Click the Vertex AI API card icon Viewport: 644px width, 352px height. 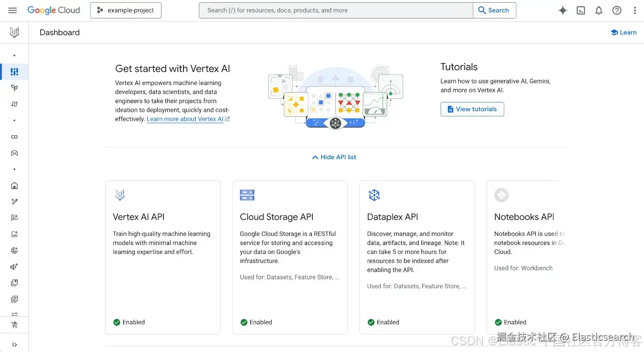[x=120, y=195]
